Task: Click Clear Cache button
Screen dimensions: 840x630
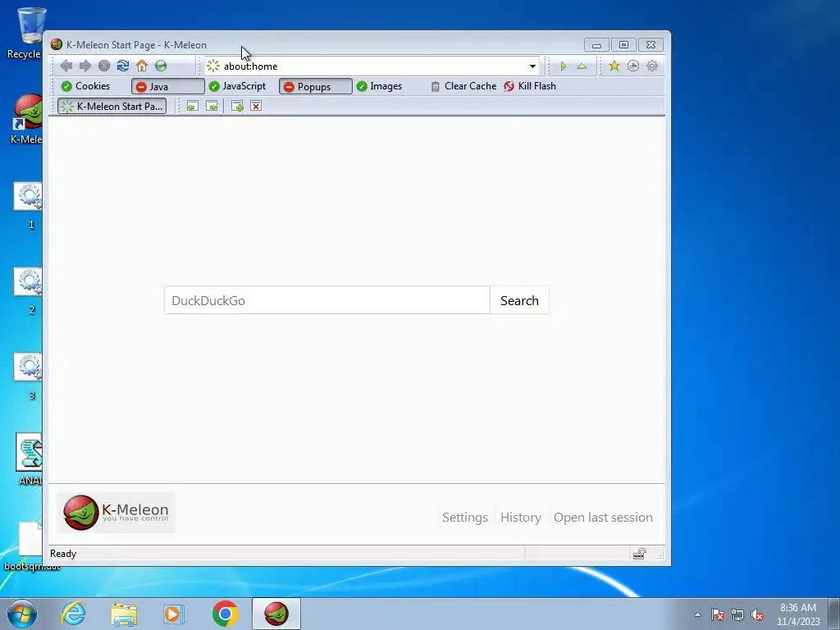Action: (x=464, y=86)
